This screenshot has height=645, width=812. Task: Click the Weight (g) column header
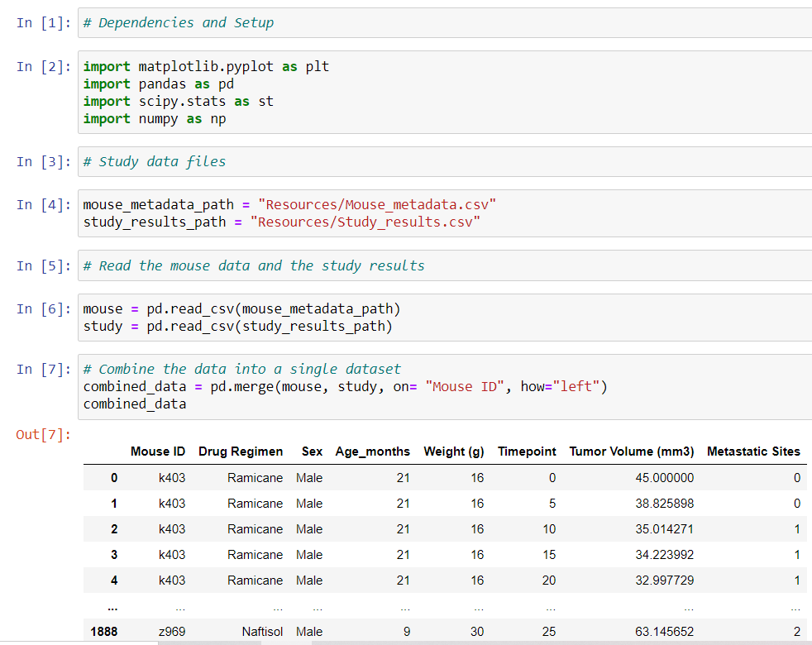coord(454,451)
